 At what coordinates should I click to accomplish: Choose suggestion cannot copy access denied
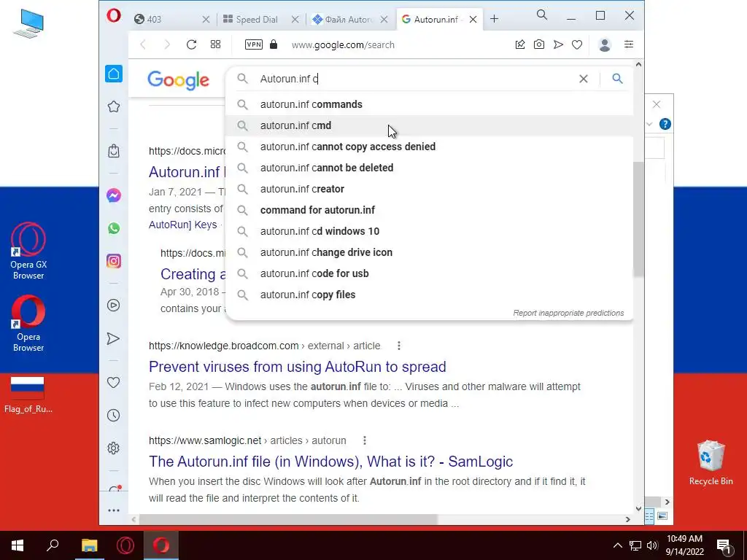coord(429,147)
